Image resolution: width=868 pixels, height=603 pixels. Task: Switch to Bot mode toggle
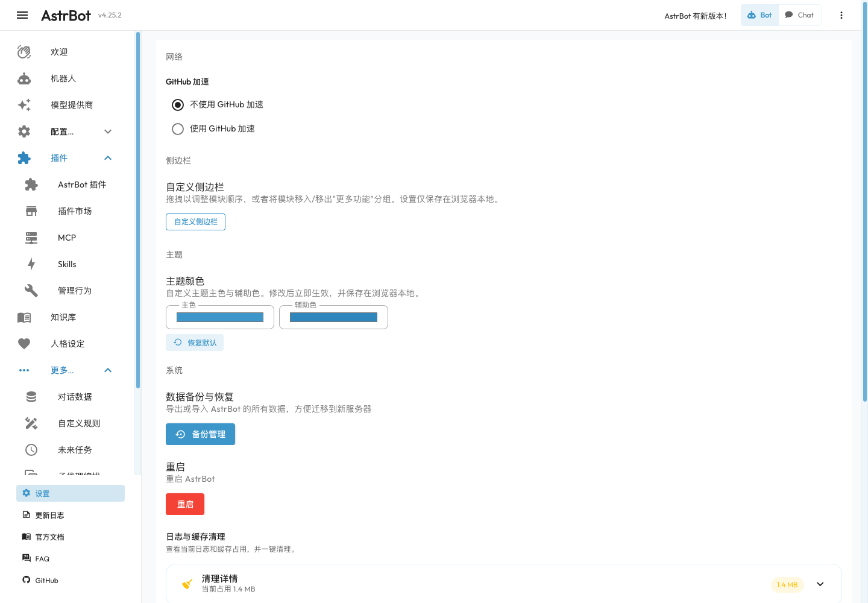point(759,15)
